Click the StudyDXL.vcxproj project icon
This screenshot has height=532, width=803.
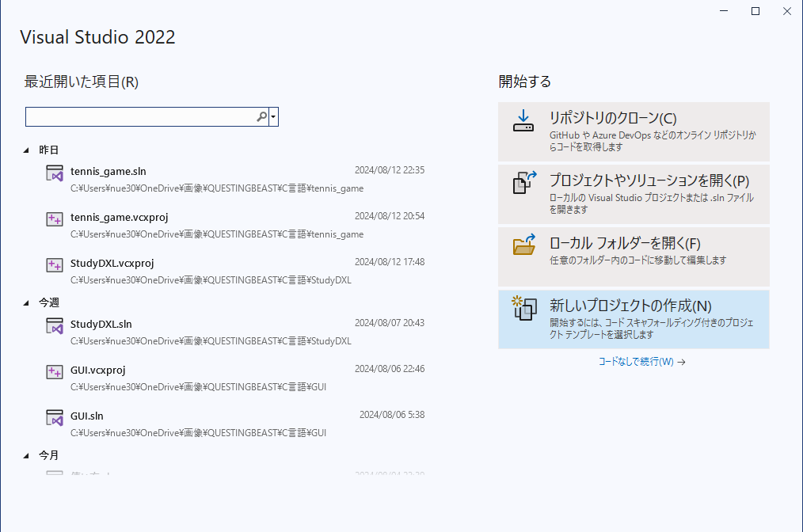click(x=55, y=265)
